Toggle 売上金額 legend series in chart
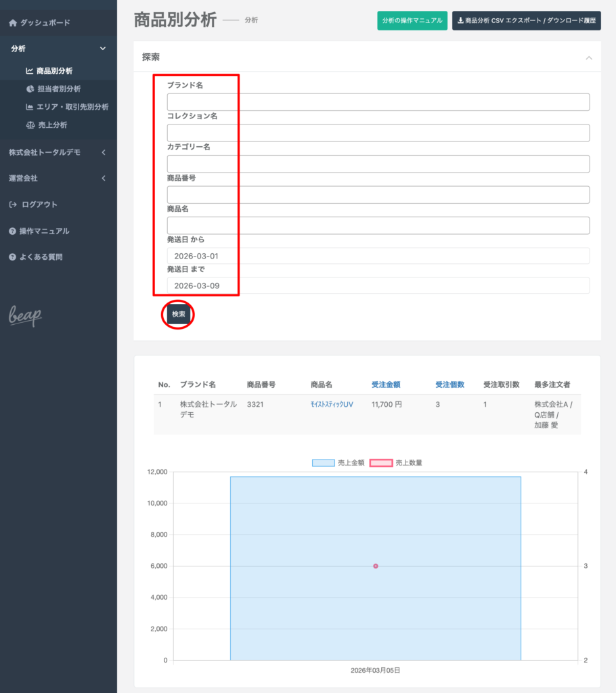The image size is (616, 693). coord(323,463)
